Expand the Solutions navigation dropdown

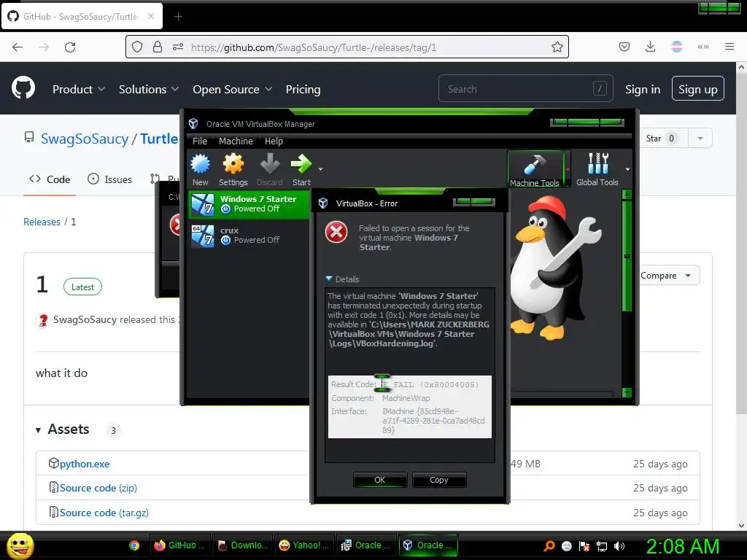[x=149, y=89]
